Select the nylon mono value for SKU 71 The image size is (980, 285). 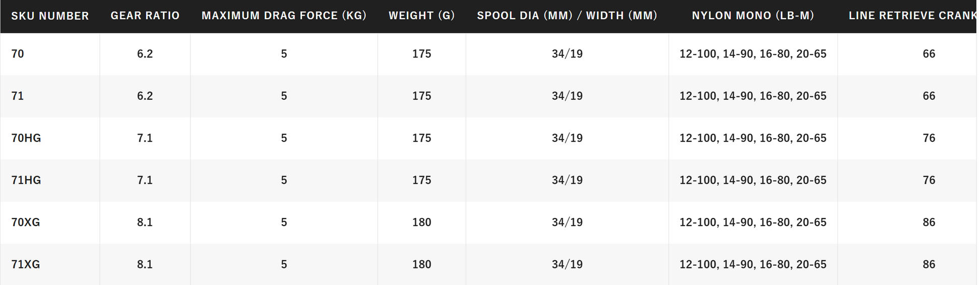[x=753, y=96]
